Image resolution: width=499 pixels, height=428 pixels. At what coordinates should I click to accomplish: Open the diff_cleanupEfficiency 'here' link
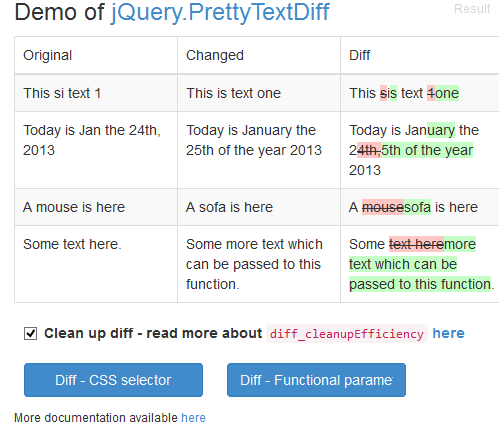(x=448, y=333)
